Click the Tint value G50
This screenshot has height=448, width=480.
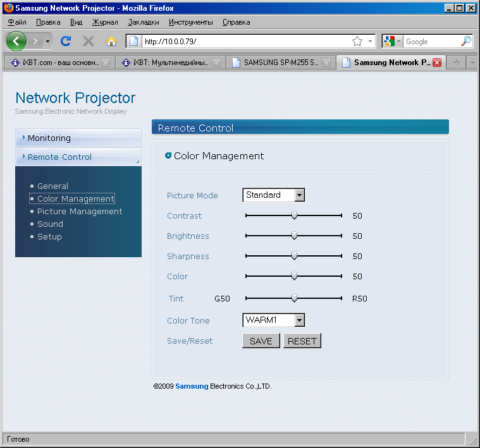(222, 298)
